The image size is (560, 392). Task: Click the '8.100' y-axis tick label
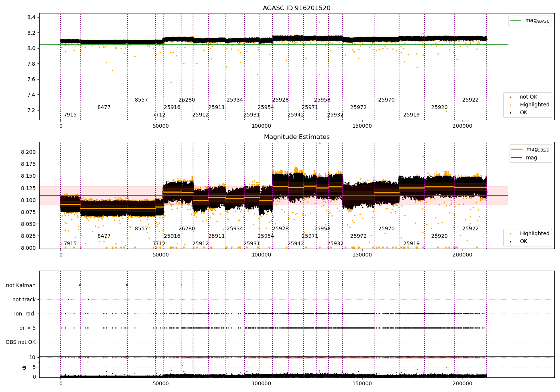[28, 200]
